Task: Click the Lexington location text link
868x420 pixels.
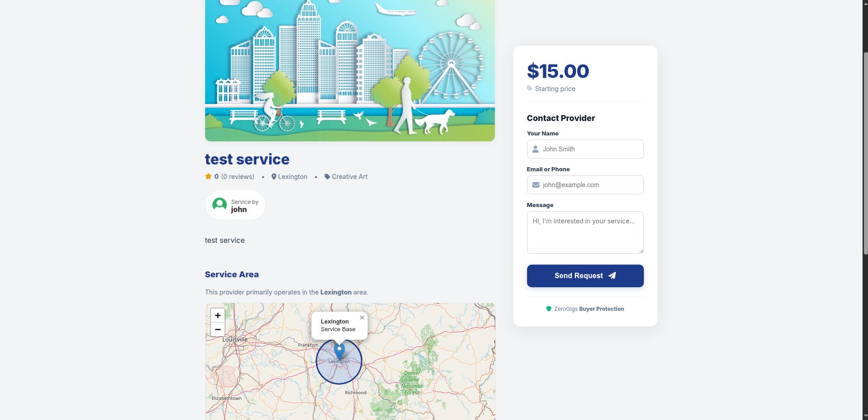Action: (x=293, y=177)
